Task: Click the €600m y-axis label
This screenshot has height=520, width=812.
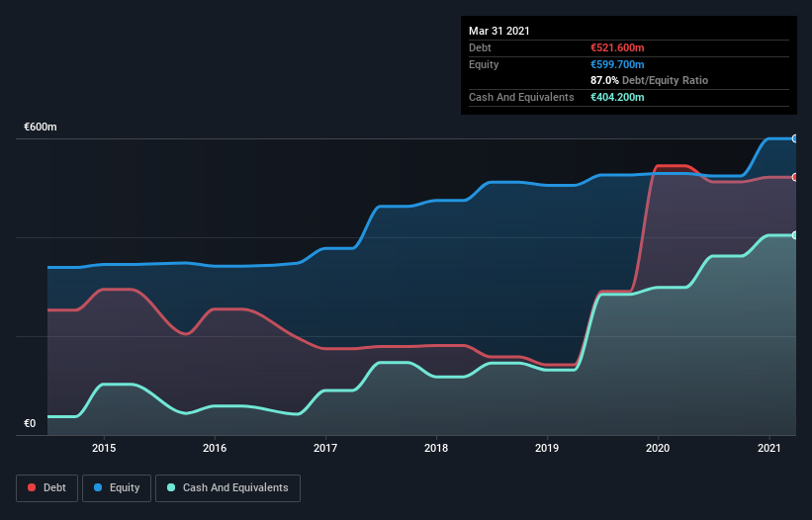Action: [41, 128]
